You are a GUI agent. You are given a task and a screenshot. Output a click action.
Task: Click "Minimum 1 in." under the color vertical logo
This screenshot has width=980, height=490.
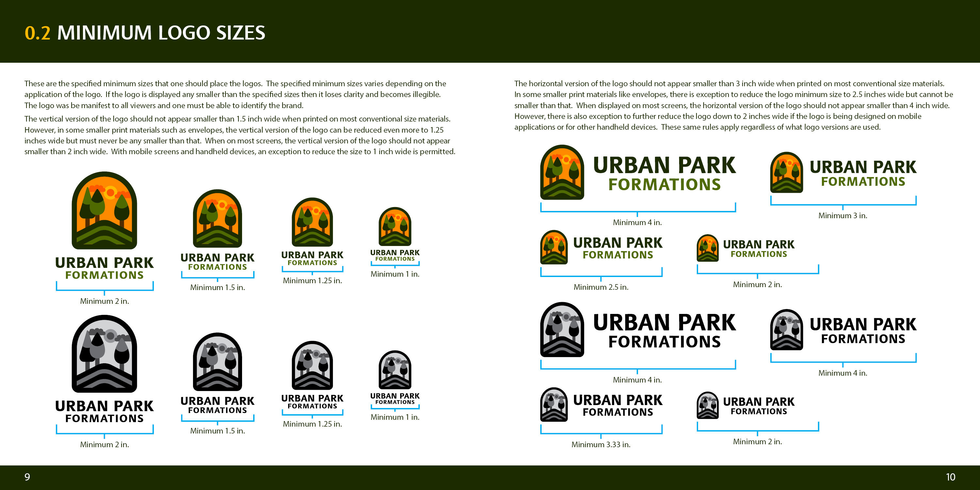point(395,274)
